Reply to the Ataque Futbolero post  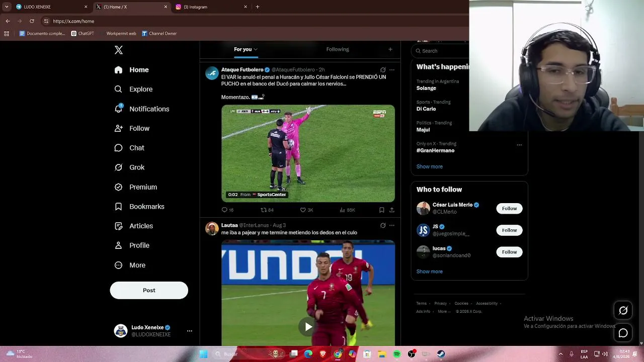pyautogui.click(x=227, y=210)
